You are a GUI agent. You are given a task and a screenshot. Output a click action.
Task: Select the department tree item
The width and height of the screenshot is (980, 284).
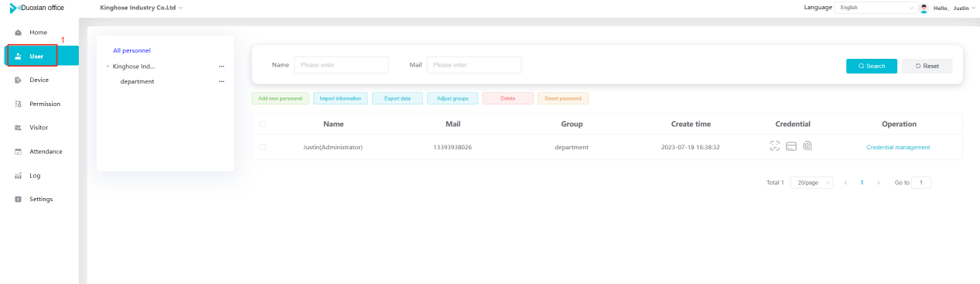coord(137,81)
